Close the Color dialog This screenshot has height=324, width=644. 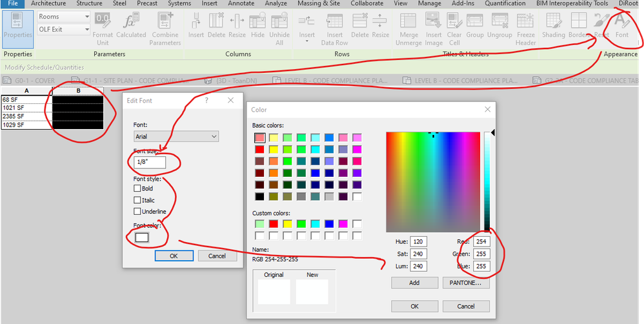488,110
